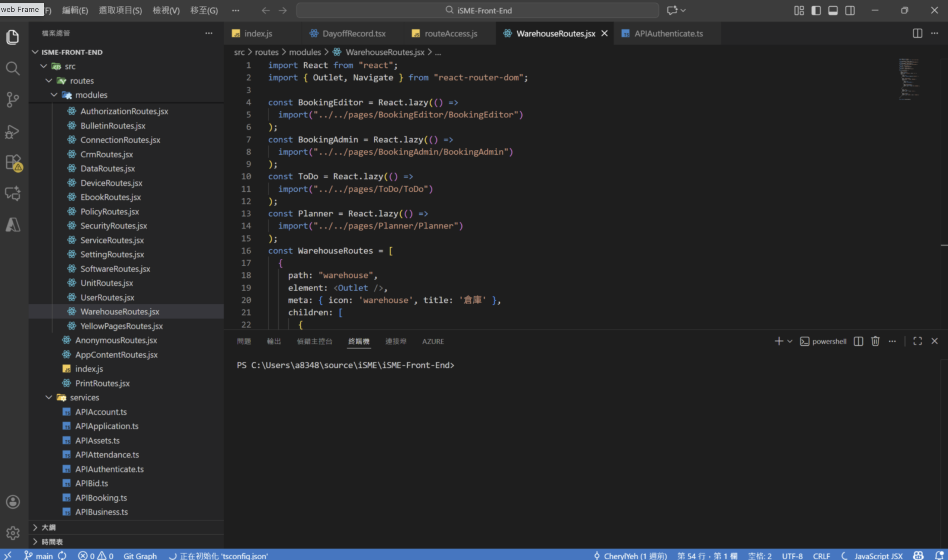Switch to the routeAccess.js tab
948x560 pixels.
[x=450, y=34]
